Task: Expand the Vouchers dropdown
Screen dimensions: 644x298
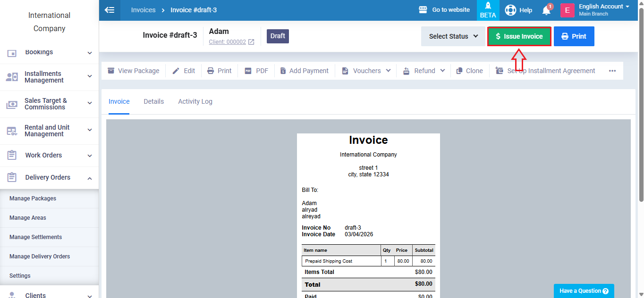Action: click(x=366, y=71)
